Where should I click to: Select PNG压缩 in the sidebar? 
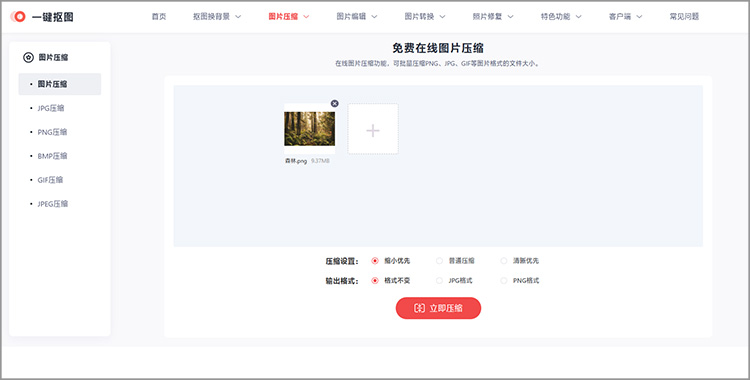pos(52,132)
